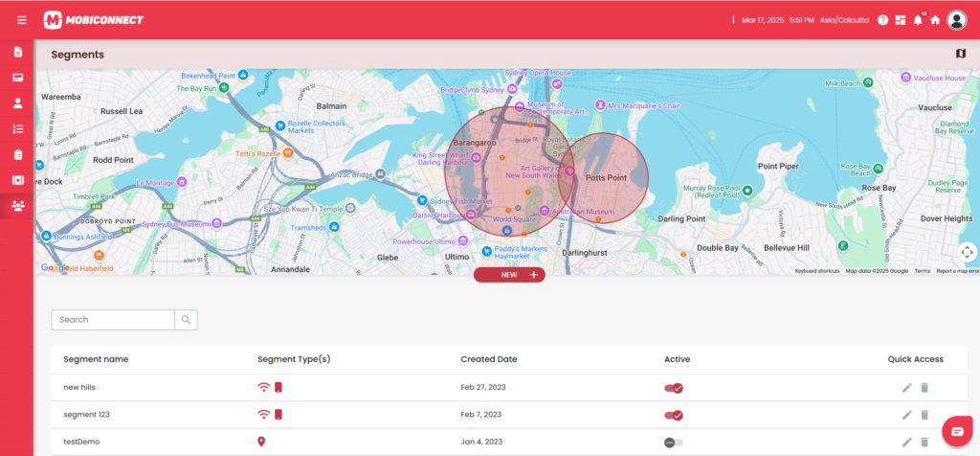This screenshot has height=456, width=980.
Task: Open the hamburger menu
Action: pos(22,20)
